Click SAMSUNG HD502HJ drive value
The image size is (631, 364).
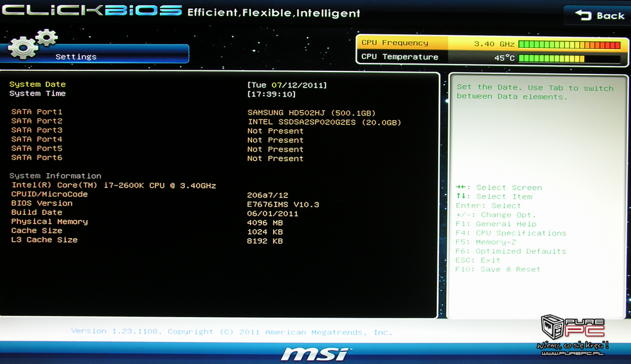point(311,113)
